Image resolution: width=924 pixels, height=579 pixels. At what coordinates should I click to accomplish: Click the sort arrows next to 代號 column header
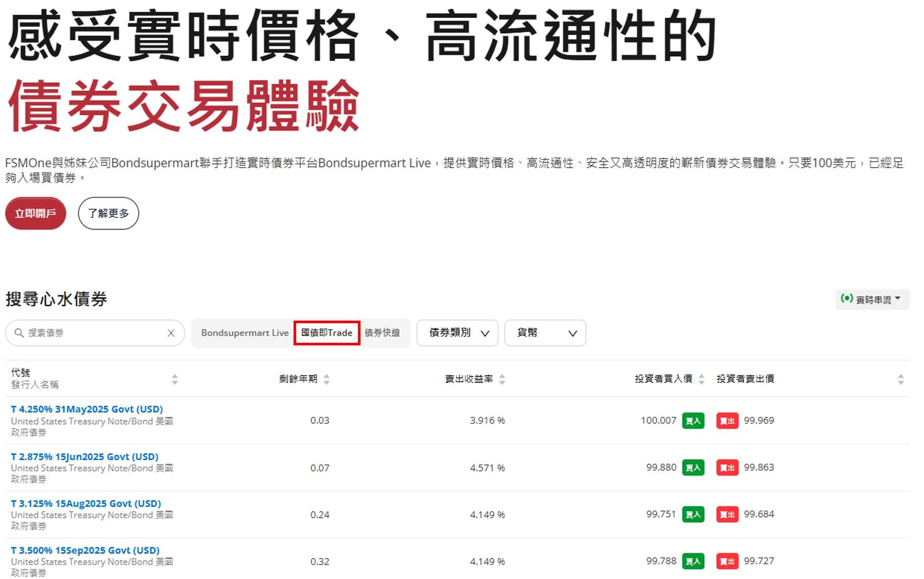click(x=175, y=379)
